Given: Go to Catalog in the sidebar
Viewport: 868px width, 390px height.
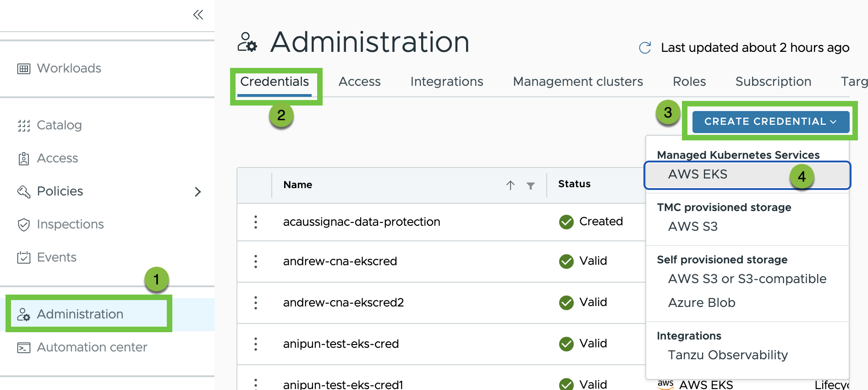Looking at the screenshot, I should pos(59,125).
